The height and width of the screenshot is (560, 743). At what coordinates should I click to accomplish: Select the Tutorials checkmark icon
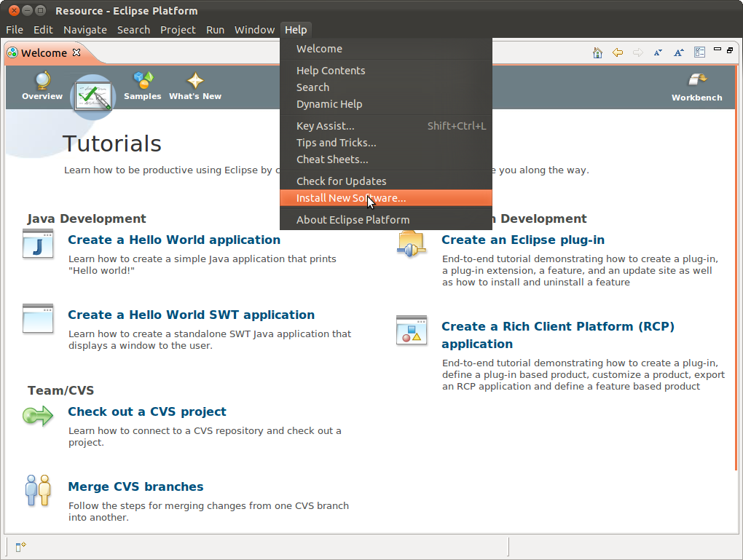click(x=93, y=95)
